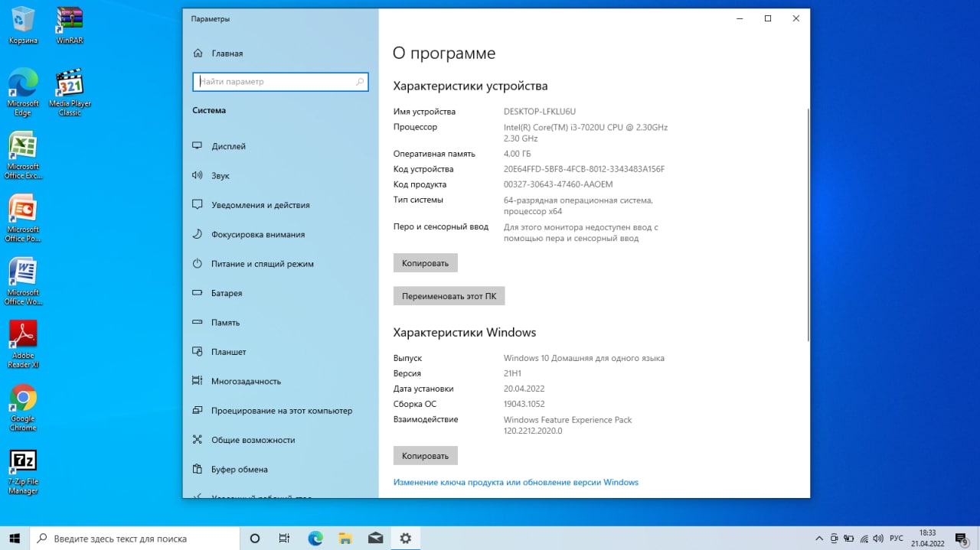Click the volume speaker tray icon
Screen dimensions: 980x550
pos(879,538)
